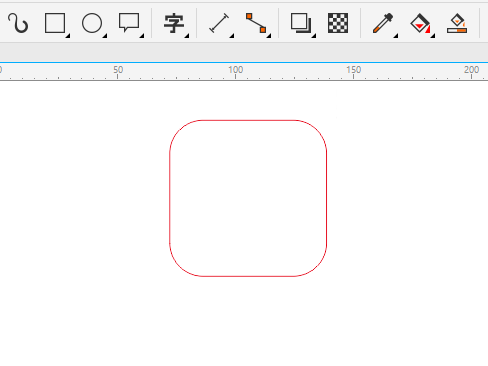Select the Text tool
The image size is (488, 366).
[x=174, y=23]
